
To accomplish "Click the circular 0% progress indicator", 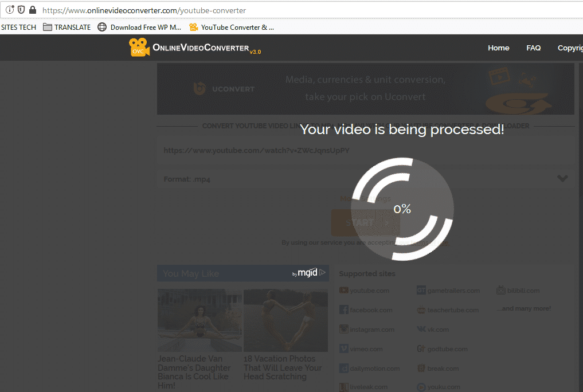I will point(402,209).
